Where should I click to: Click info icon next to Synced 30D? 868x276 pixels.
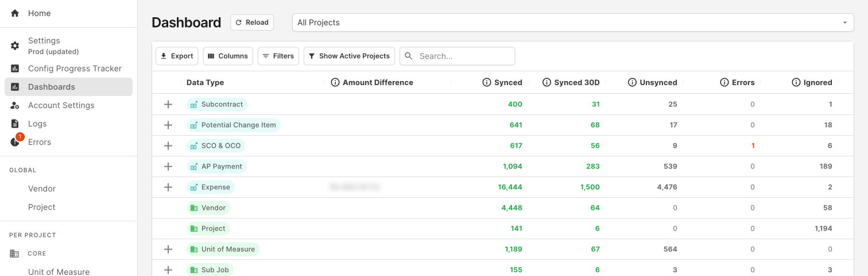(547, 82)
